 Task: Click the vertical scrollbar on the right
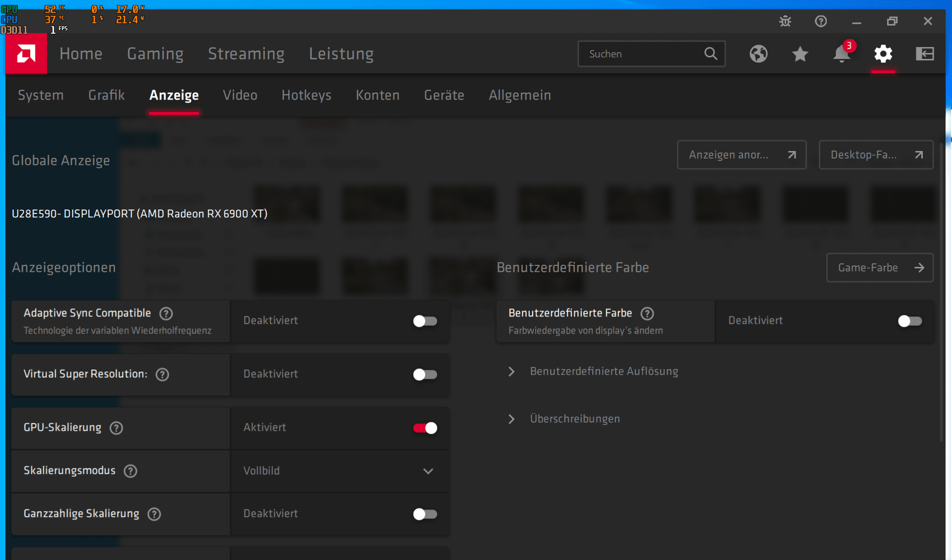[x=942, y=292]
